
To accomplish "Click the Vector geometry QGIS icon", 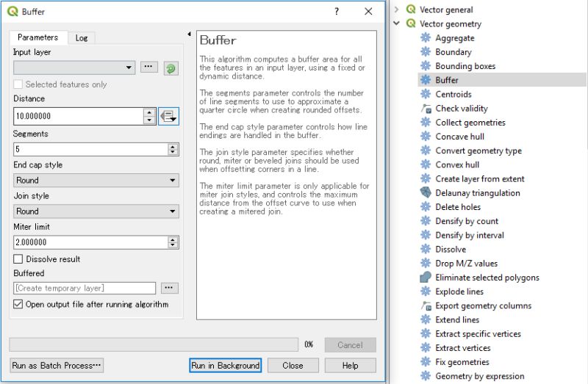I will (x=411, y=23).
